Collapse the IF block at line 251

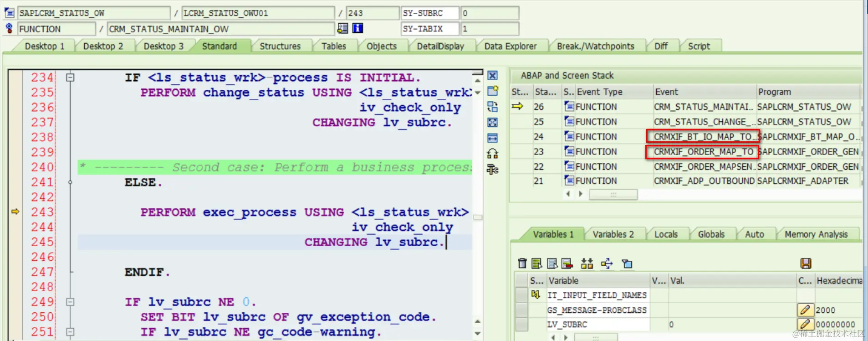click(70, 332)
